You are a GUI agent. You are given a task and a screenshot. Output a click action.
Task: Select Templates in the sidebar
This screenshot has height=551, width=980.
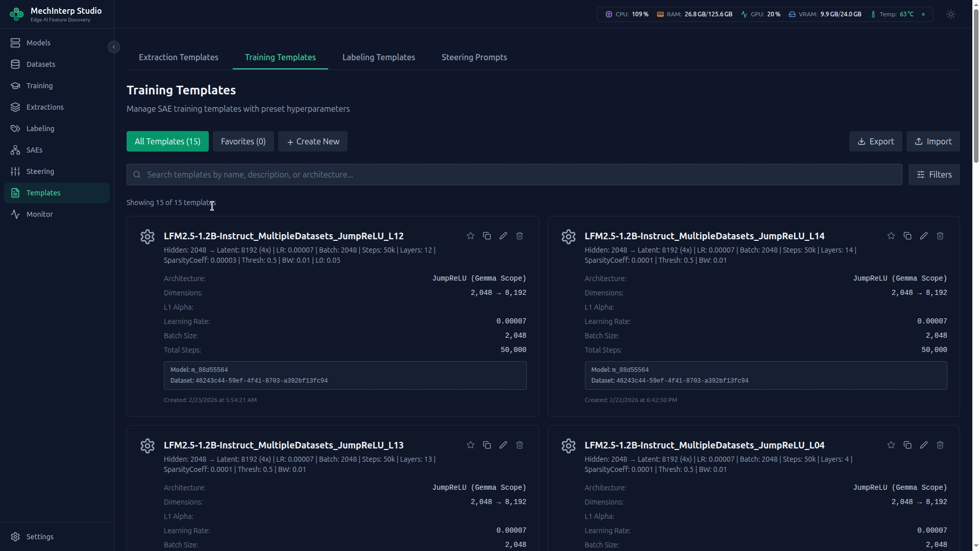[x=57, y=193]
